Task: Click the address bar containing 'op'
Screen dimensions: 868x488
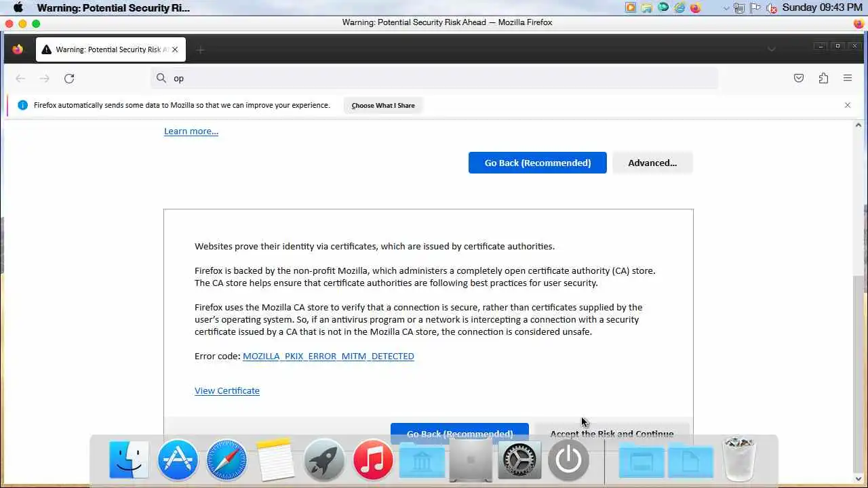Action: (x=434, y=78)
